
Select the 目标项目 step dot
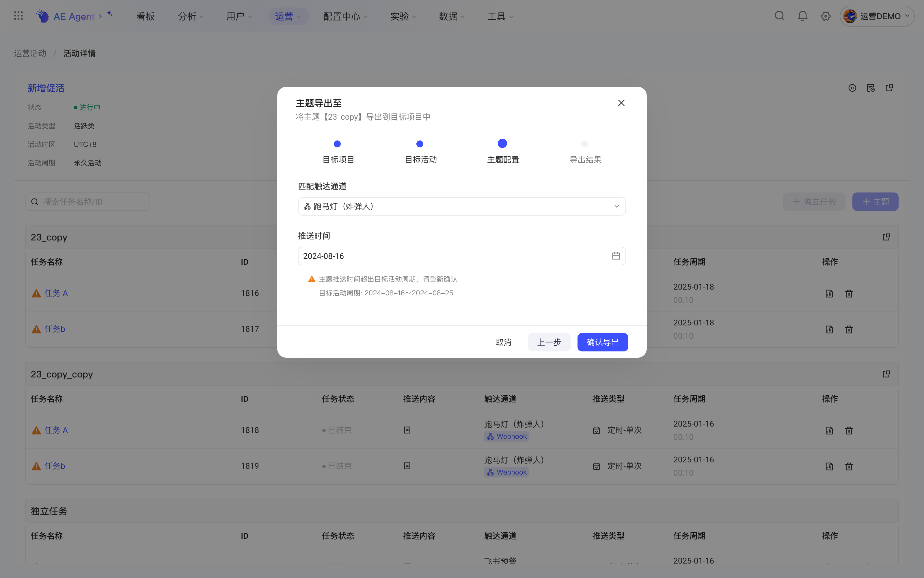tap(337, 144)
